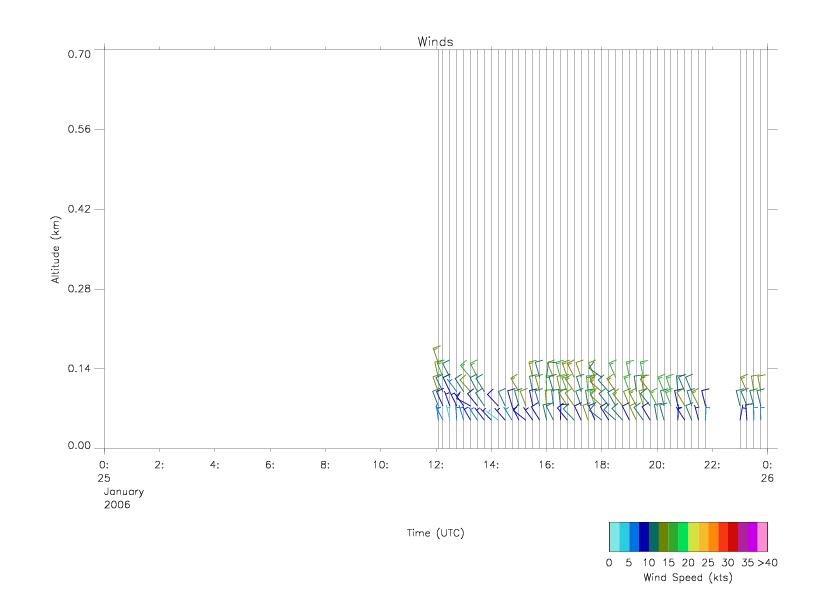Image resolution: width=827 pixels, height=611 pixels.
Task: Click the "12:" time tick label
Action: (436, 465)
